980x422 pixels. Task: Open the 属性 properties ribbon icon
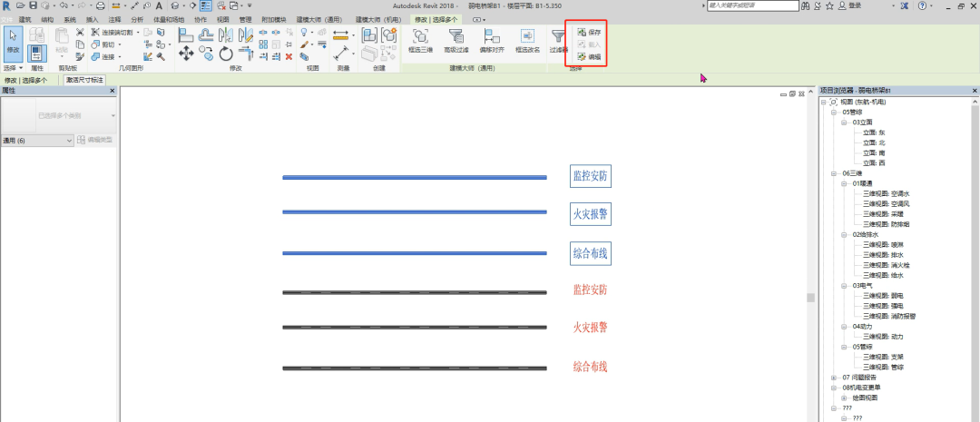(x=37, y=53)
